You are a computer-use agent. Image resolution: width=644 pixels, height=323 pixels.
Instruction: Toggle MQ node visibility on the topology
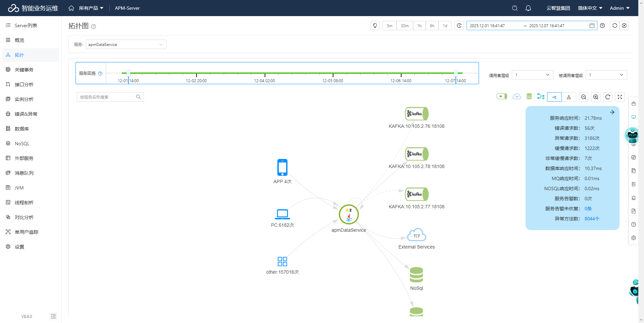coord(501,97)
